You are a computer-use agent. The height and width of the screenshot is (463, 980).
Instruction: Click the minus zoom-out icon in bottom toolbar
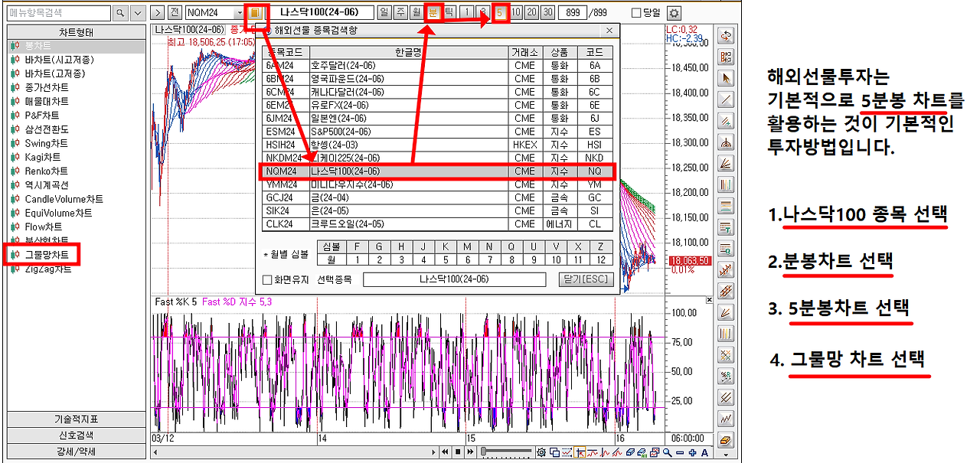pyautogui.click(x=680, y=452)
